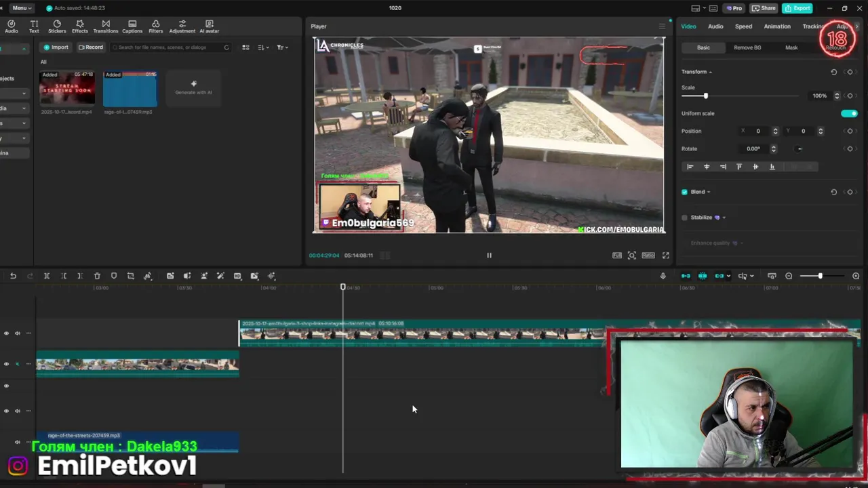Open the Transitions tab
The height and width of the screenshot is (488, 868).
coord(106,26)
